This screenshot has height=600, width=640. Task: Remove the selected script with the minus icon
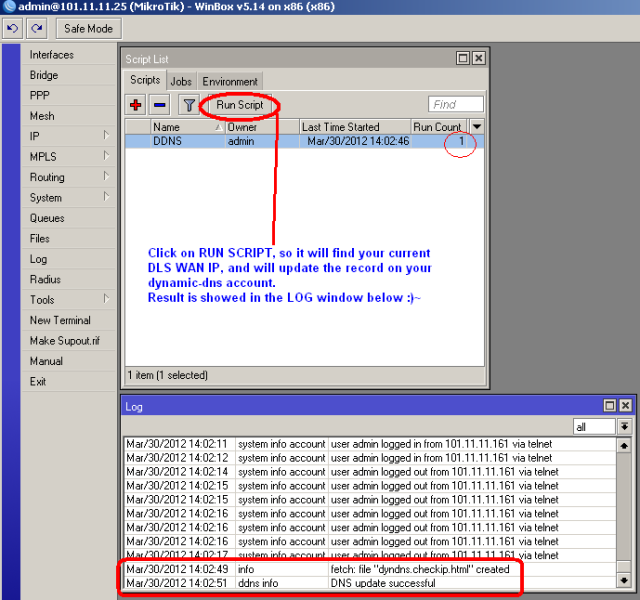pos(160,104)
